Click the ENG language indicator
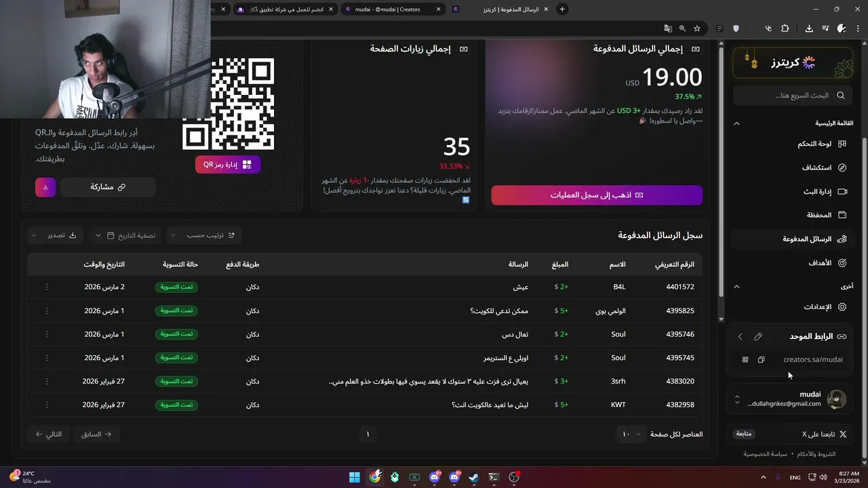868x488 pixels. point(795,477)
